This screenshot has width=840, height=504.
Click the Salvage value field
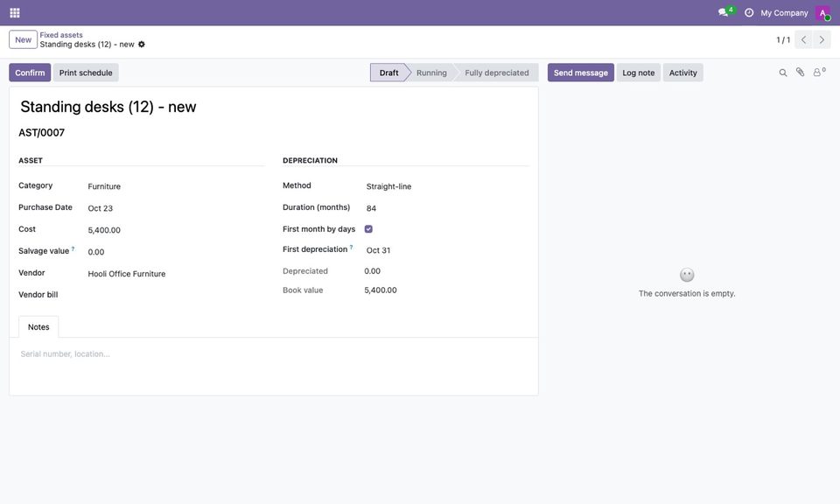175,252
